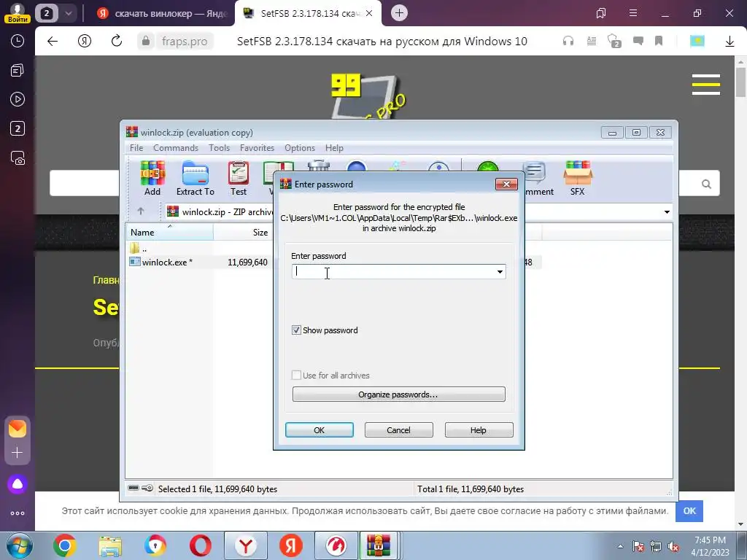Click the Yandex home icon in address bar
The height and width of the screenshot is (560, 747).
coord(85,42)
